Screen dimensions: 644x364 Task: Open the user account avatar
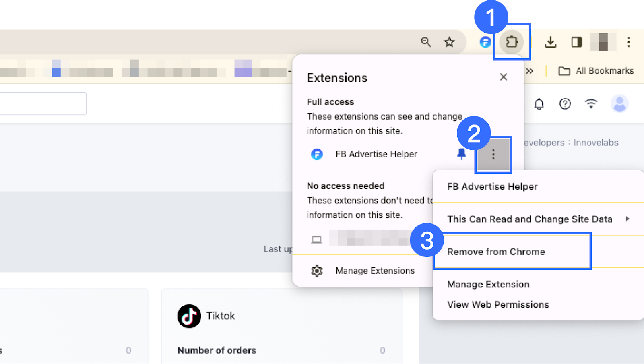(x=619, y=104)
